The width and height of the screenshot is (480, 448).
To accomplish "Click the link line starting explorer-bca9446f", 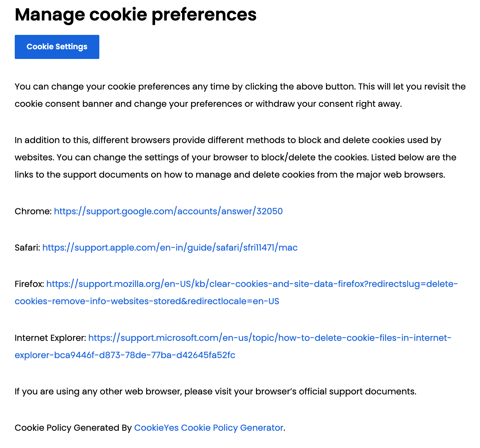I will [125, 355].
